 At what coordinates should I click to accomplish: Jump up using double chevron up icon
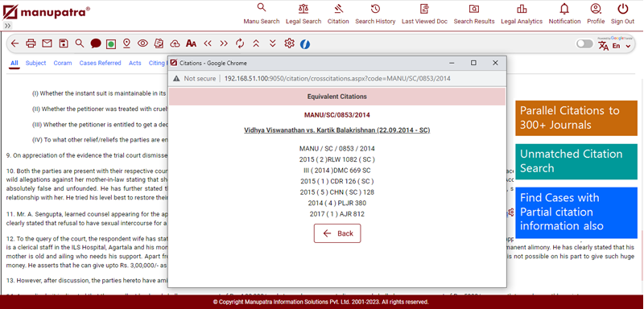click(256, 43)
